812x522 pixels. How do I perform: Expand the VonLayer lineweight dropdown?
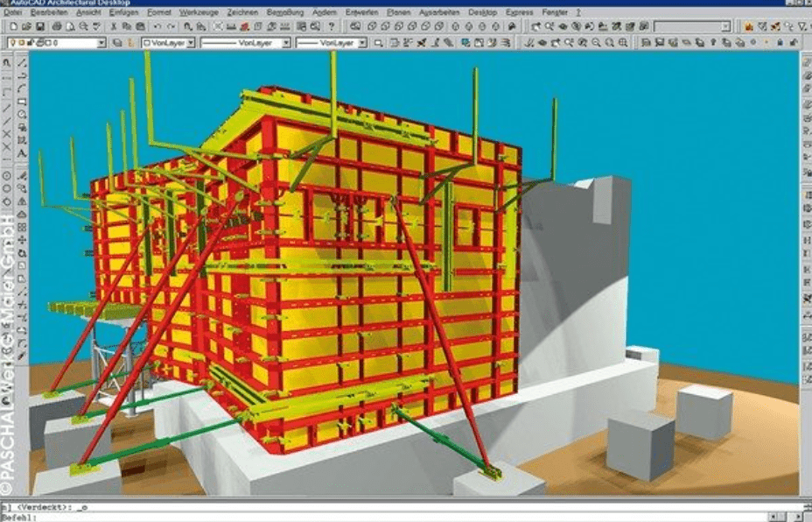point(381,42)
